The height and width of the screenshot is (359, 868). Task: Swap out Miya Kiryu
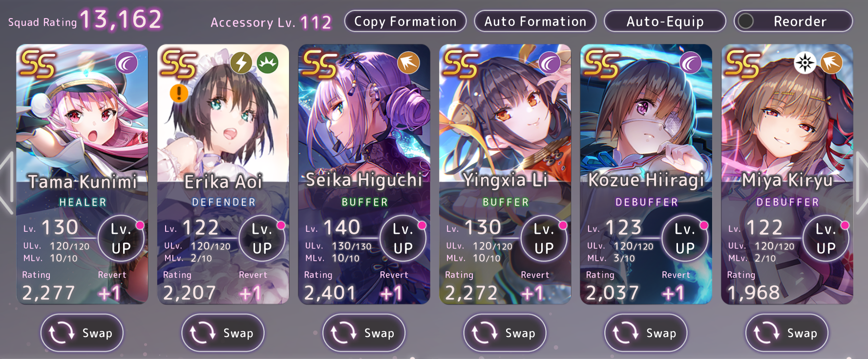click(787, 333)
